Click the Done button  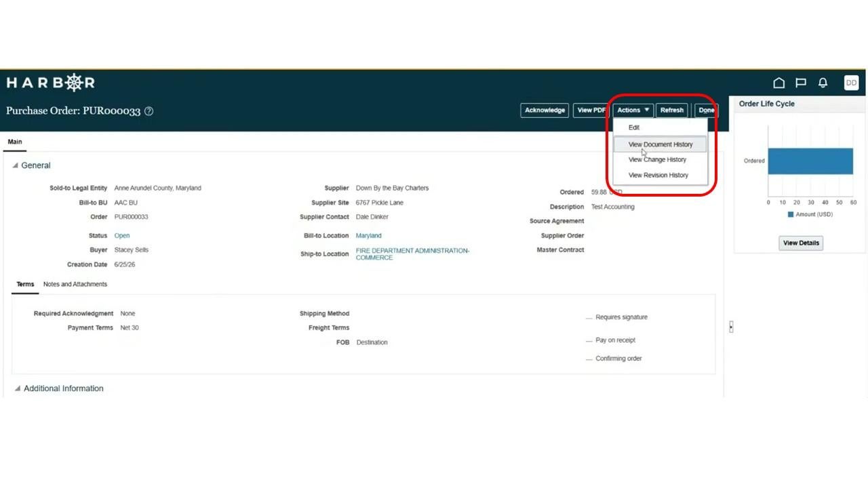707,110
